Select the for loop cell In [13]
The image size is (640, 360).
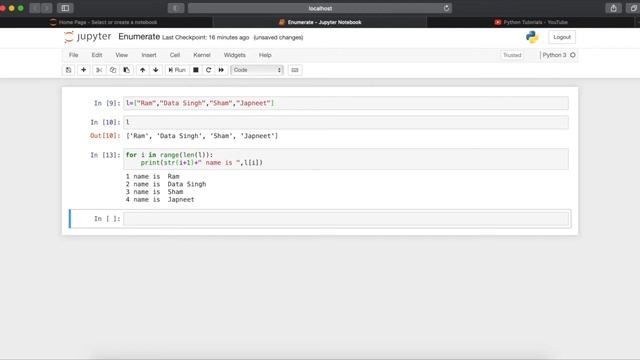[x=346, y=159]
